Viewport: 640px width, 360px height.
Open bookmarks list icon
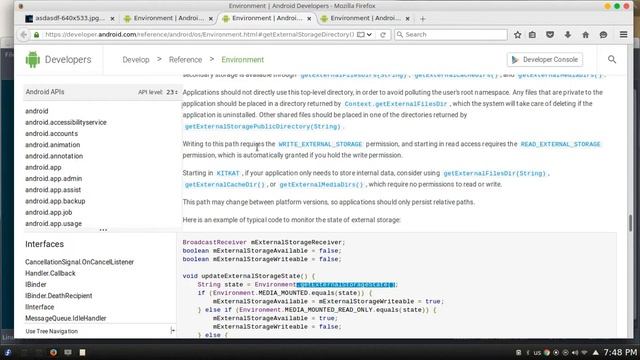coord(532,35)
